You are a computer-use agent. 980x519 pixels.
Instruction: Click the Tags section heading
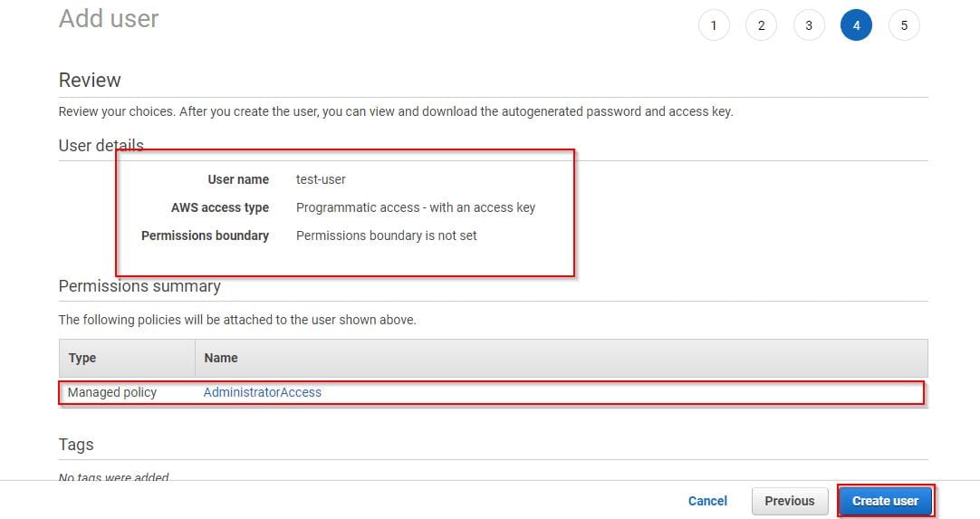coord(76,445)
